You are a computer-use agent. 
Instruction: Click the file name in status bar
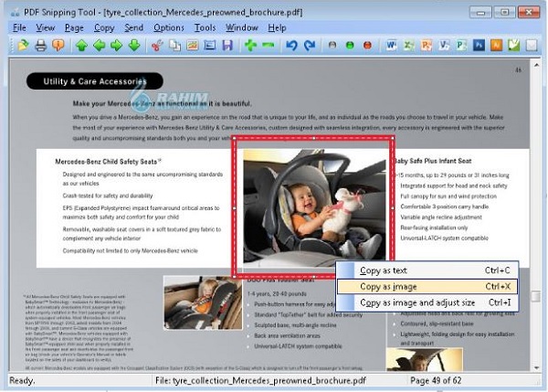[x=260, y=380]
